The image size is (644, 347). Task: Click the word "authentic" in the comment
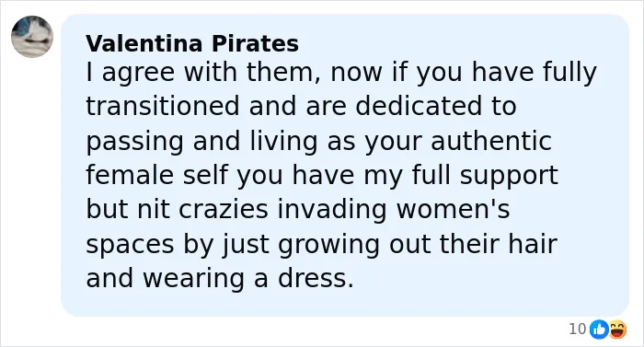point(491,141)
